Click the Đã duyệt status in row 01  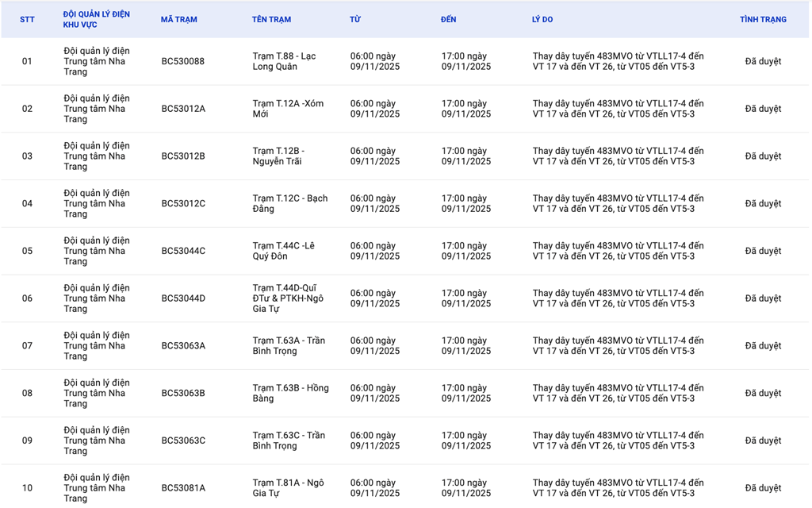pos(763,61)
